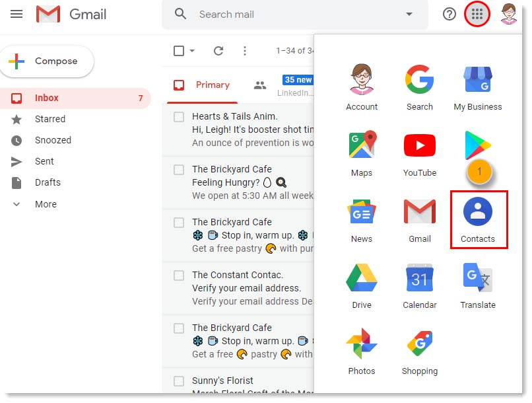Screen dimensions: 532x403
Task: Select the Feeling Hungry email checkbox
Action: (x=179, y=170)
